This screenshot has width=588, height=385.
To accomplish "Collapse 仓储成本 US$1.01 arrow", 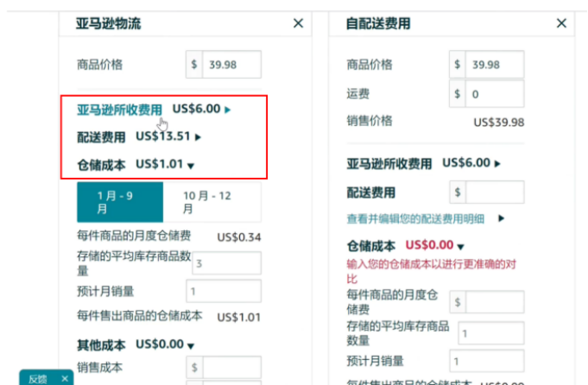I will (191, 166).
